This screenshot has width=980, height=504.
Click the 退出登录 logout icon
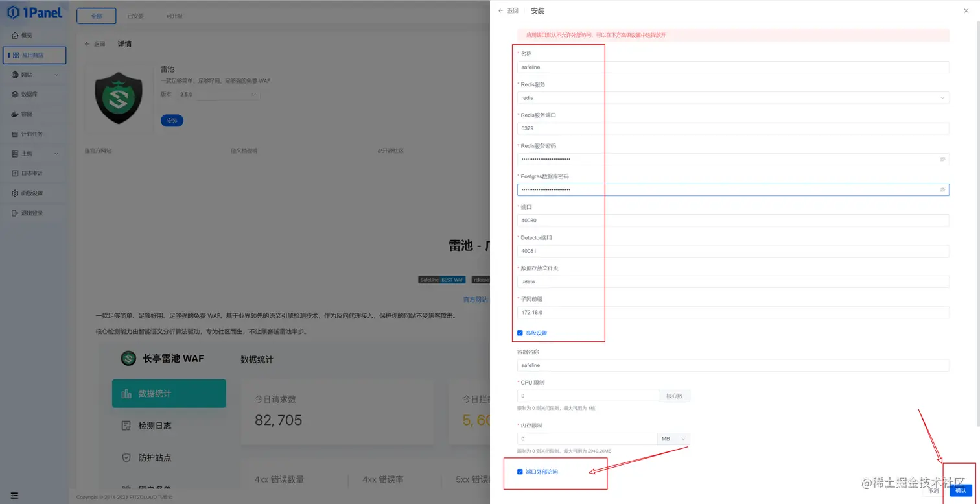15,213
